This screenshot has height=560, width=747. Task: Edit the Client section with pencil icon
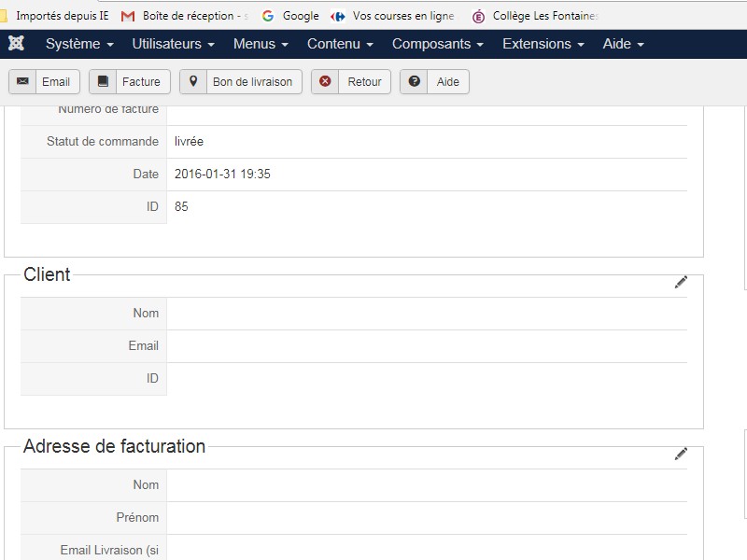tap(681, 282)
